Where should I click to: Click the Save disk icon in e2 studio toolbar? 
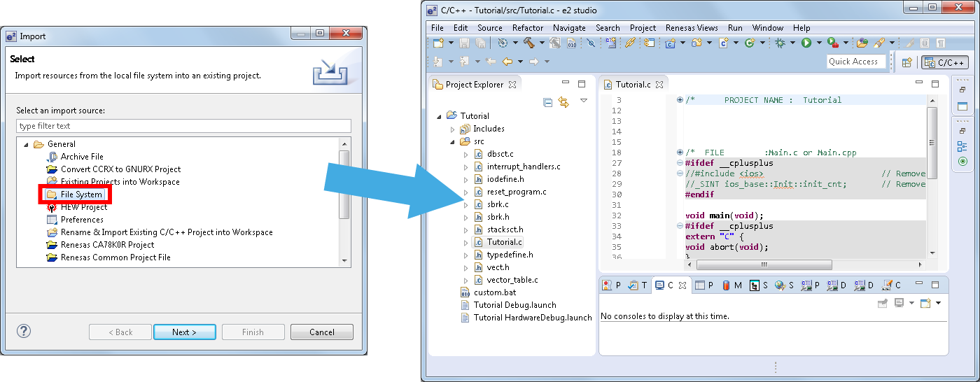464,43
